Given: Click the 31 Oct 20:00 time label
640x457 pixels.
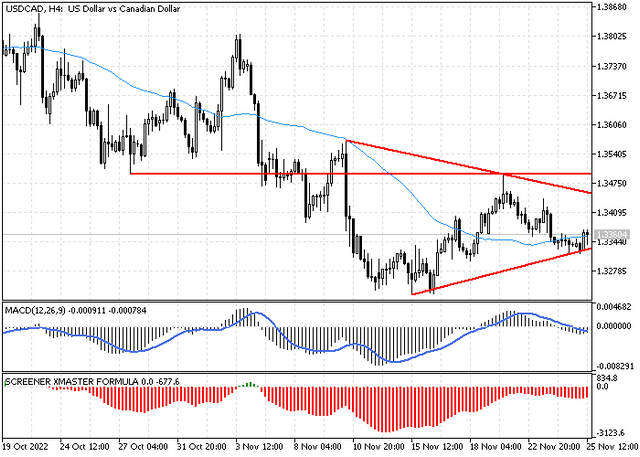Looking at the screenshot, I should click(x=202, y=447).
